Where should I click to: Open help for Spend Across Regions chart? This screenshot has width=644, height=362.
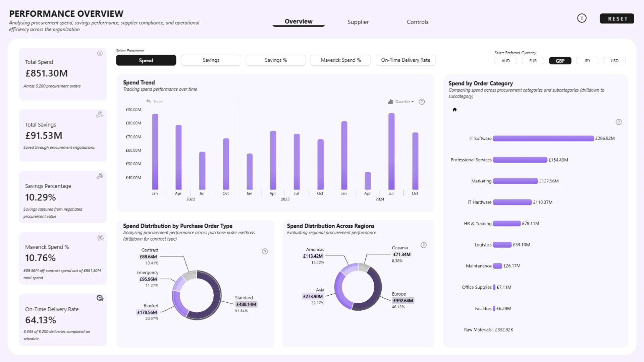(424, 245)
